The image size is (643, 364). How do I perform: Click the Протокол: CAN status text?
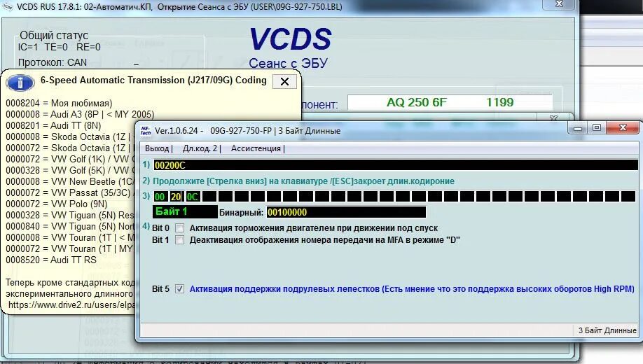[x=53, y=63]
